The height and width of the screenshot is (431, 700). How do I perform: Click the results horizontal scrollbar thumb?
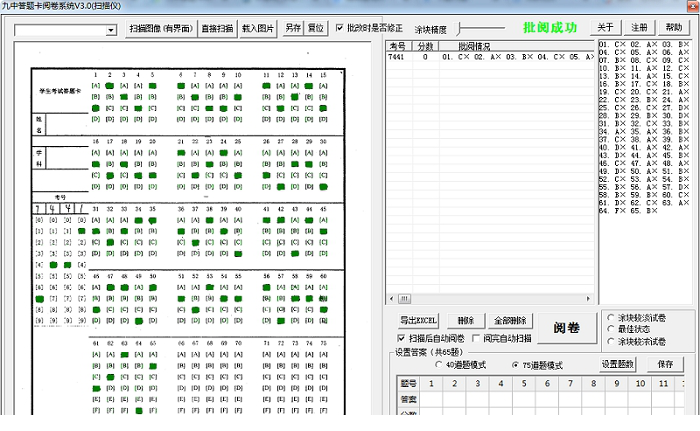point(404,298)
